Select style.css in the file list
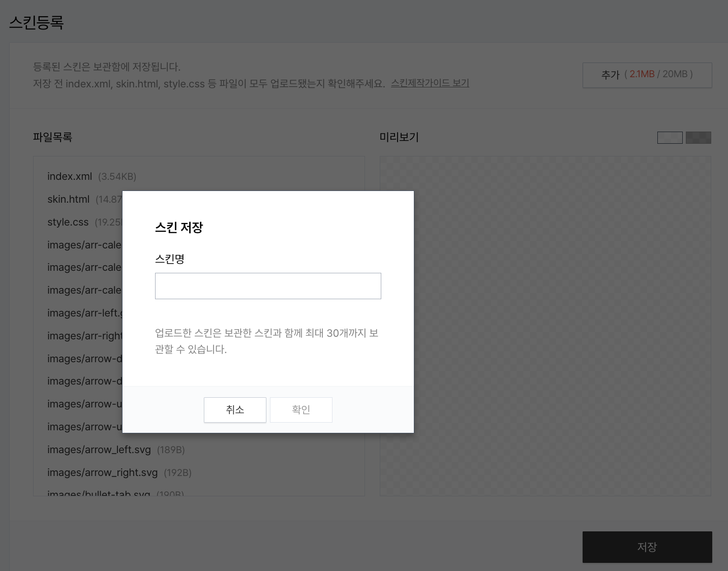 84,222
